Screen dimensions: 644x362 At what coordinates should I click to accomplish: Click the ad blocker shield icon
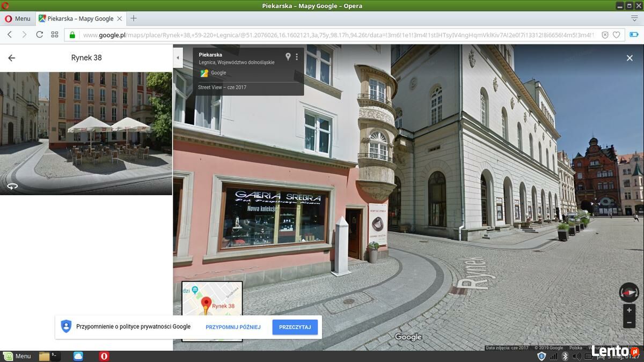pyautogui.click(x=605, y=35)
